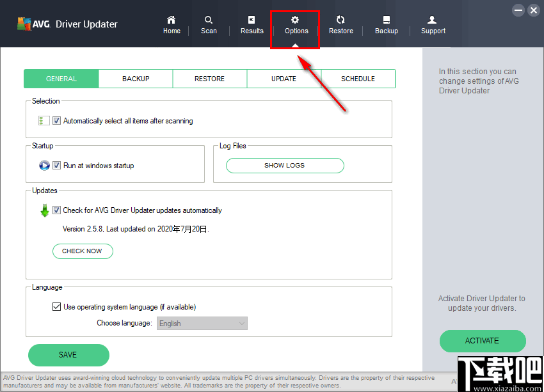Click the green update arrow icon
544x392 pixels.
(x=44, y=210)
